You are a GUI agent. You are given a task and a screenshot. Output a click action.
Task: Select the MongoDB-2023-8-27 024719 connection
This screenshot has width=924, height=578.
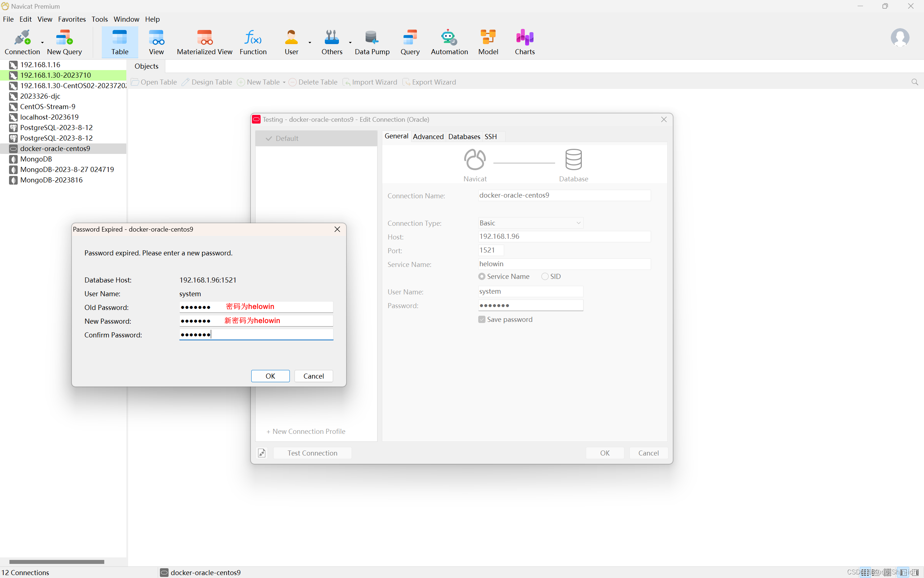pyautogui.click(x=63, y=169)
